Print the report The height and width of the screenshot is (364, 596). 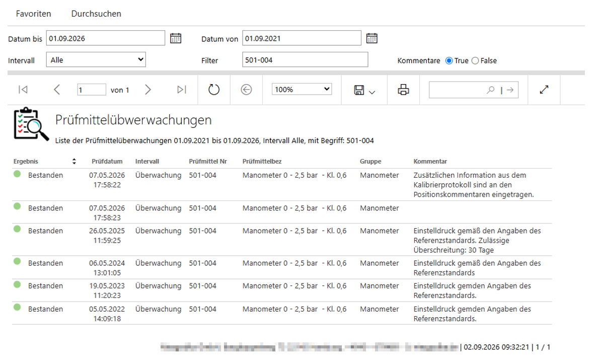pyautogui.click(x=403, y=90)
